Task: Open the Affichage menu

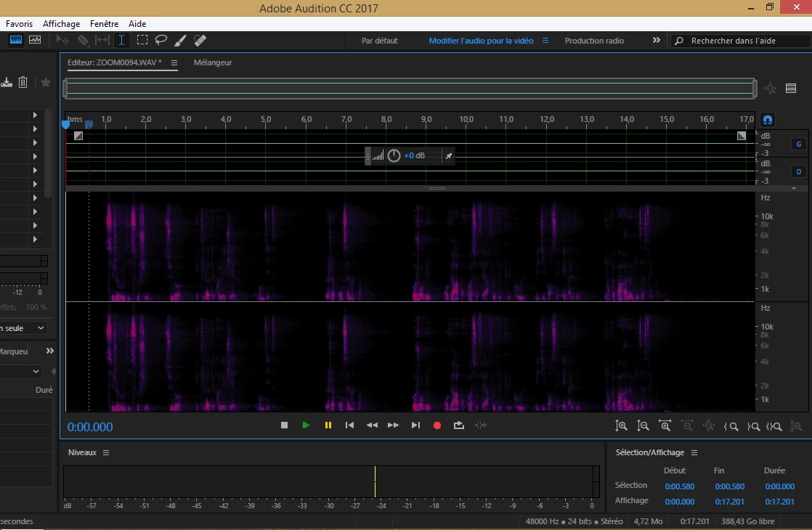Action: (61, 24)
